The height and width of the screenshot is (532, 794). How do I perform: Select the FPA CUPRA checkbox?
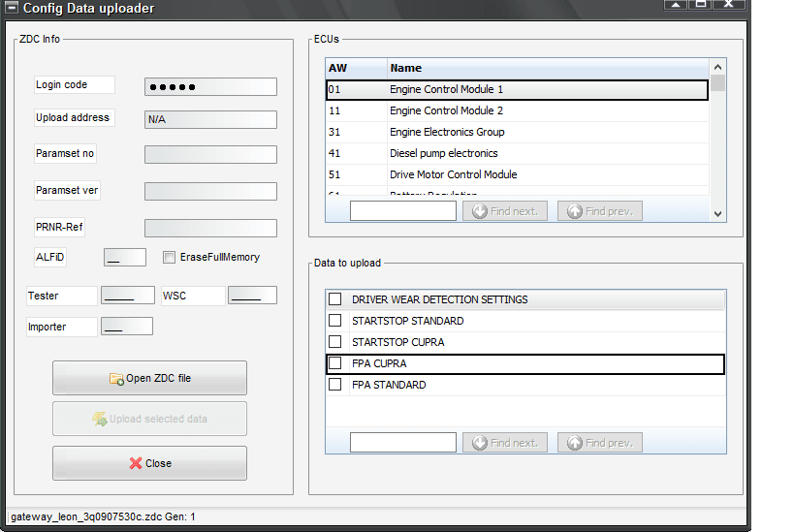(x=335, y=363)
